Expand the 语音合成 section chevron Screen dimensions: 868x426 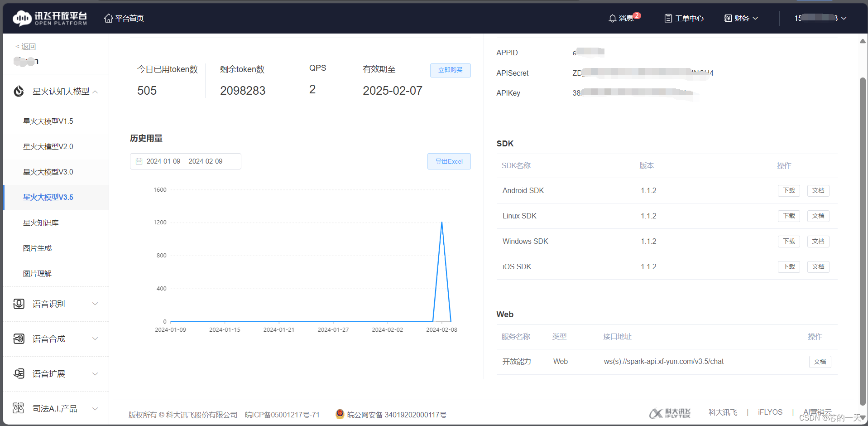pyautogui.click(x=95, y=339)
